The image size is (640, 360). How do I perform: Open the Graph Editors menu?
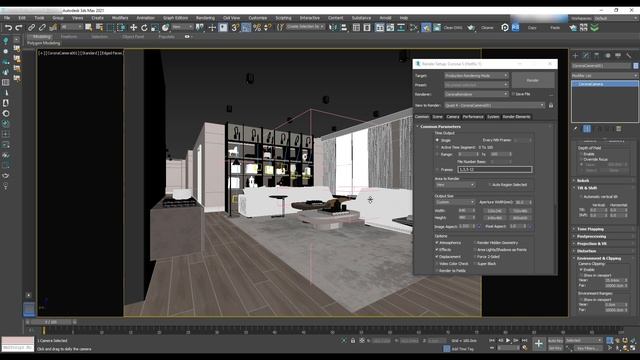176,18
